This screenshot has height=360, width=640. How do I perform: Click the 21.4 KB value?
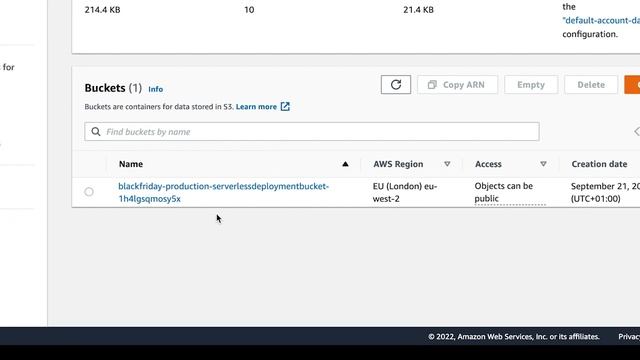418,10
